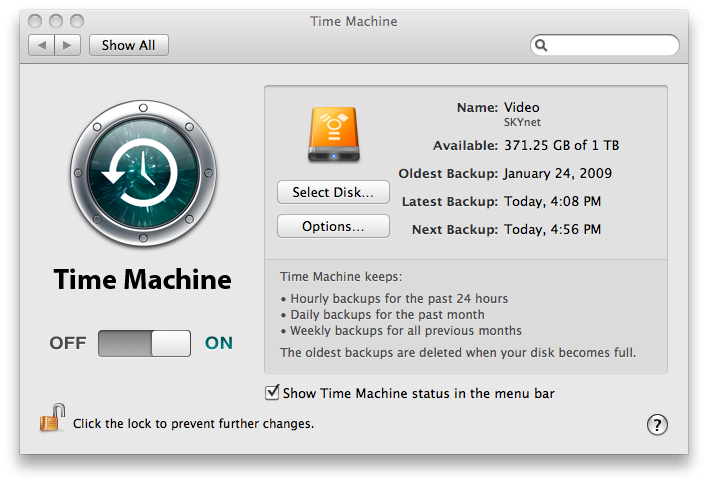Click the "Time Machine keeps:" heading
This screenshot has height=484, width=708.
341,276
